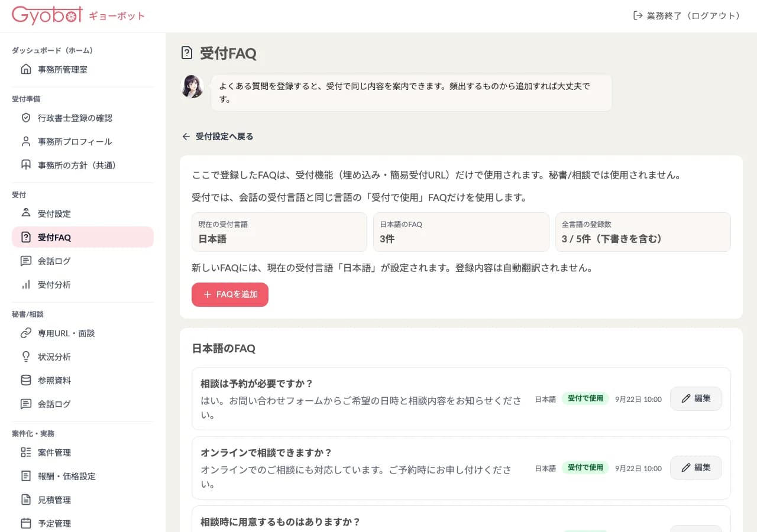This screenshot has width=757, height=532.
Task: Click the back arrow icon beside 受付設定へ戻る
Action: (x=186, y=137)
